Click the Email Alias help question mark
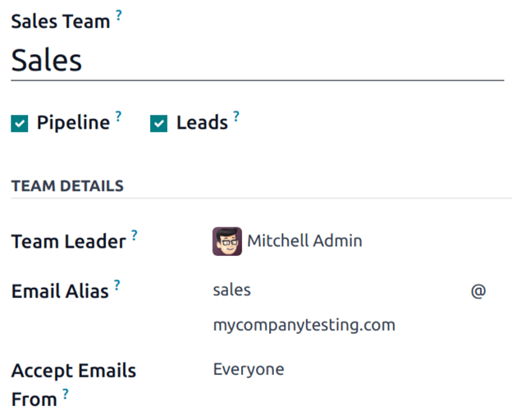 point(117,284)
